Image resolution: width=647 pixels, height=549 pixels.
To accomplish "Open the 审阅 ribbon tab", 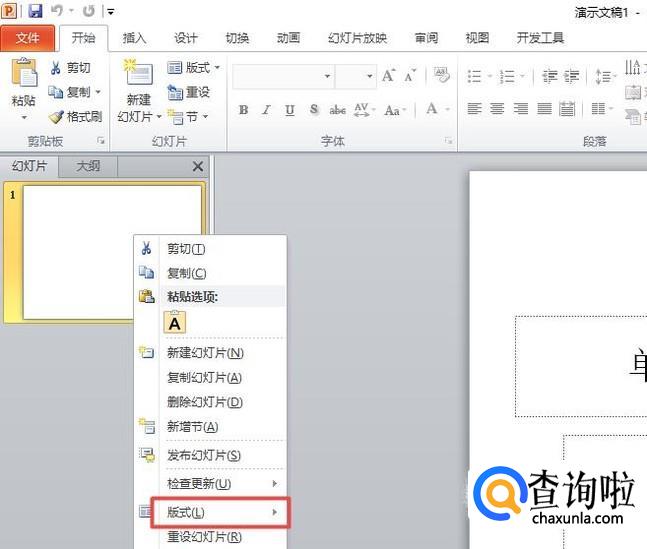I will tap(426, 38).
